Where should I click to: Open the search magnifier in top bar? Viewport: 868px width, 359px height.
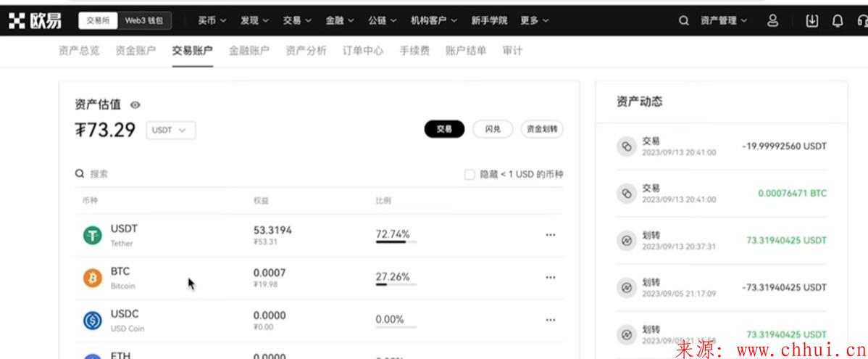tap(684, 20)
